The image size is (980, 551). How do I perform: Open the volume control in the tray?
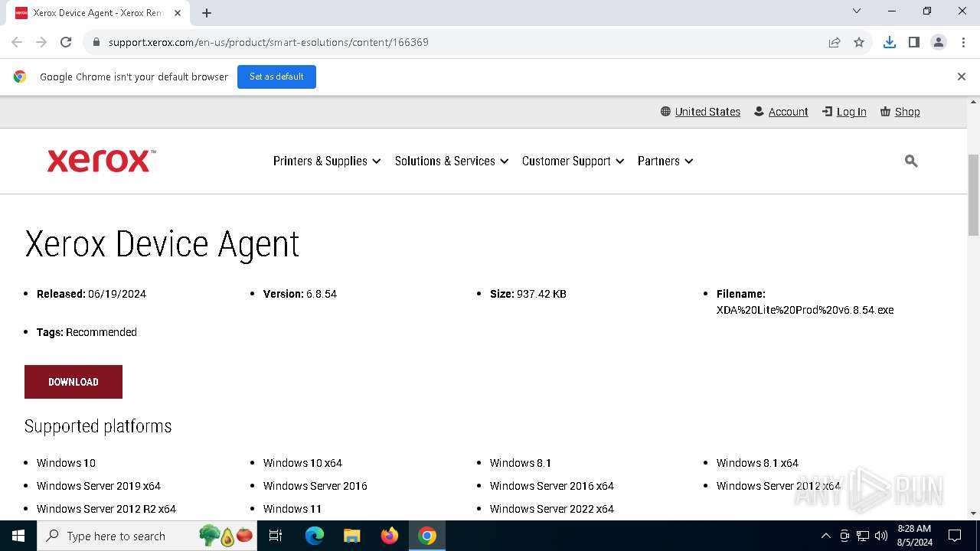[881, 536]
